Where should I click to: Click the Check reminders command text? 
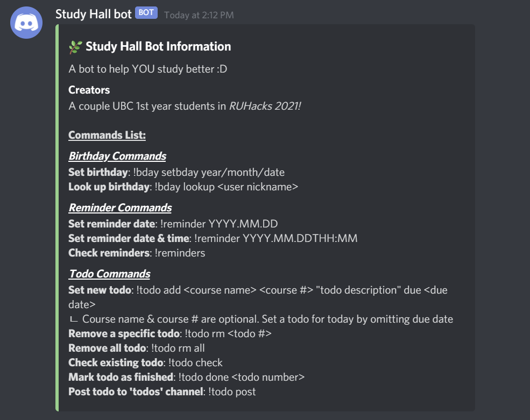pyautogui.click(x=136, y=252)
